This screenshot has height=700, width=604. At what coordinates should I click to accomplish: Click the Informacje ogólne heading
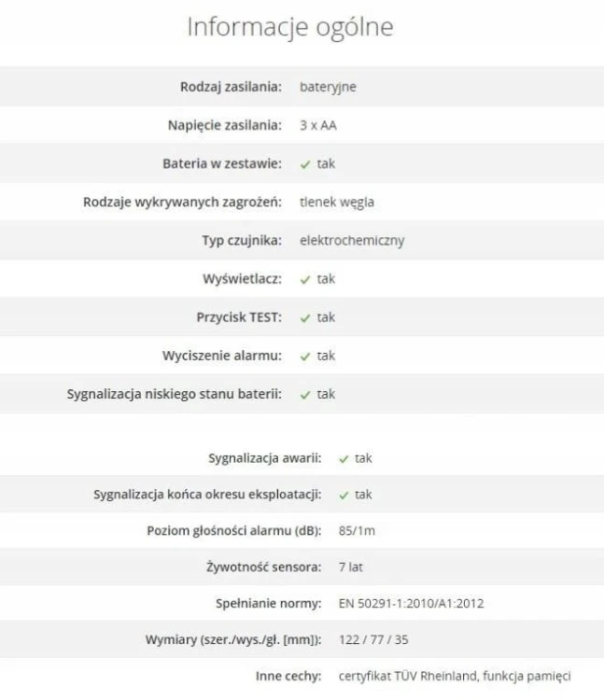[290, 27]
